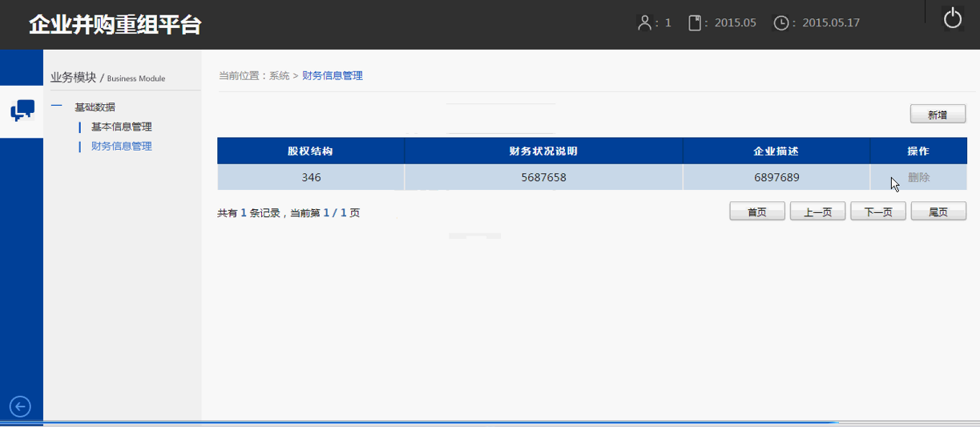This screenshot has width=980, height=427.
Task: Click the 2015.05 period text
Action: point(736,22)
